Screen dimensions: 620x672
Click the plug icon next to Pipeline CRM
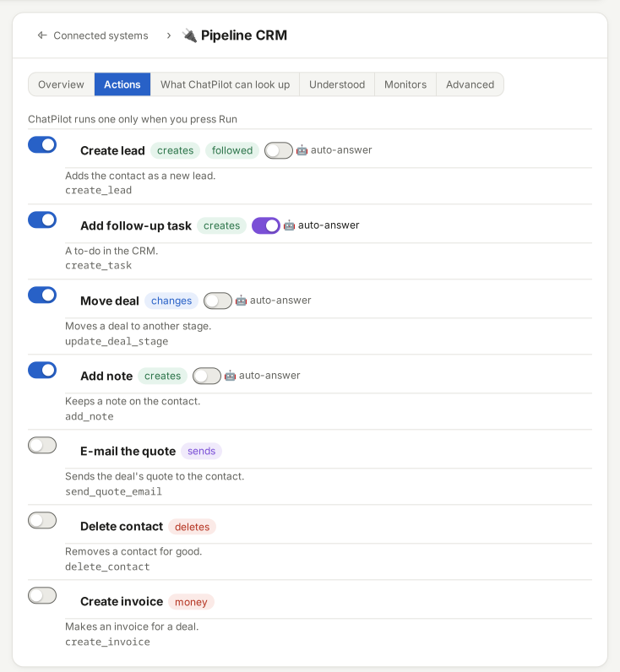pos(189,35)
